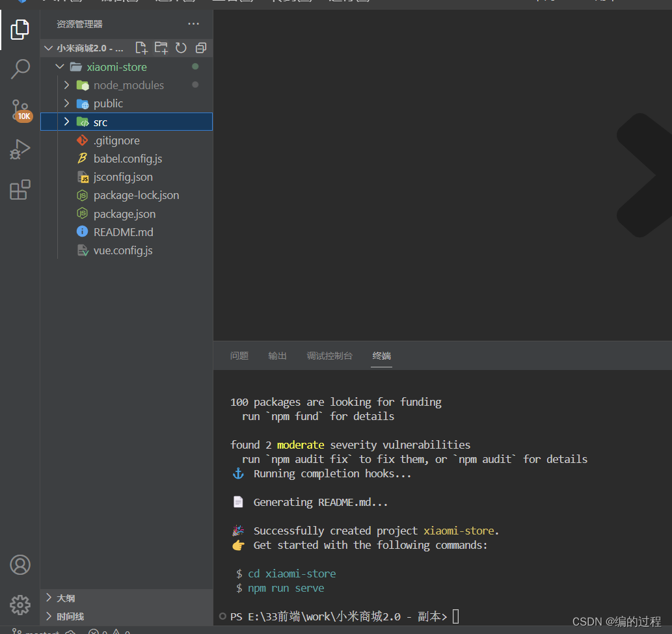Click the JS icon of jsconfig.json
The image size is (672, 634).
(82, 177)
